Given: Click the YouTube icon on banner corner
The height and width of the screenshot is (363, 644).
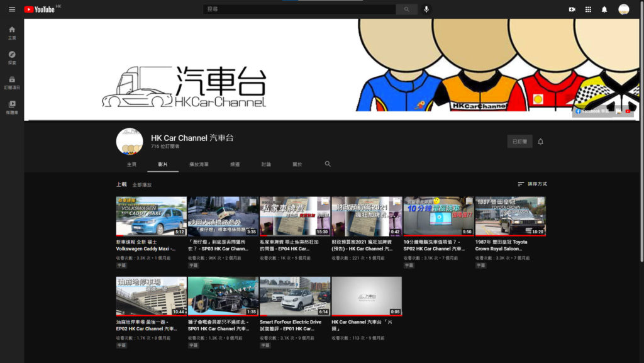Looking at the screenshot, I should 628,111.
